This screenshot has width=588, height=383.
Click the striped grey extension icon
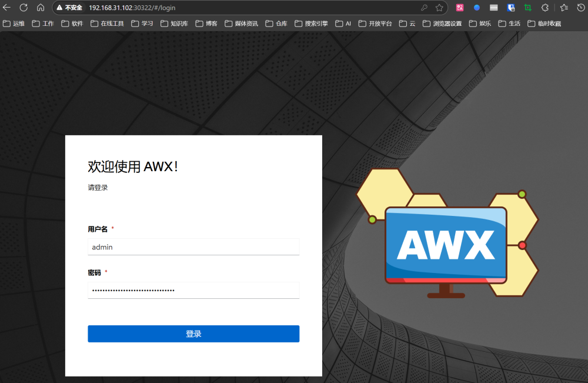(x=494, y=8)
